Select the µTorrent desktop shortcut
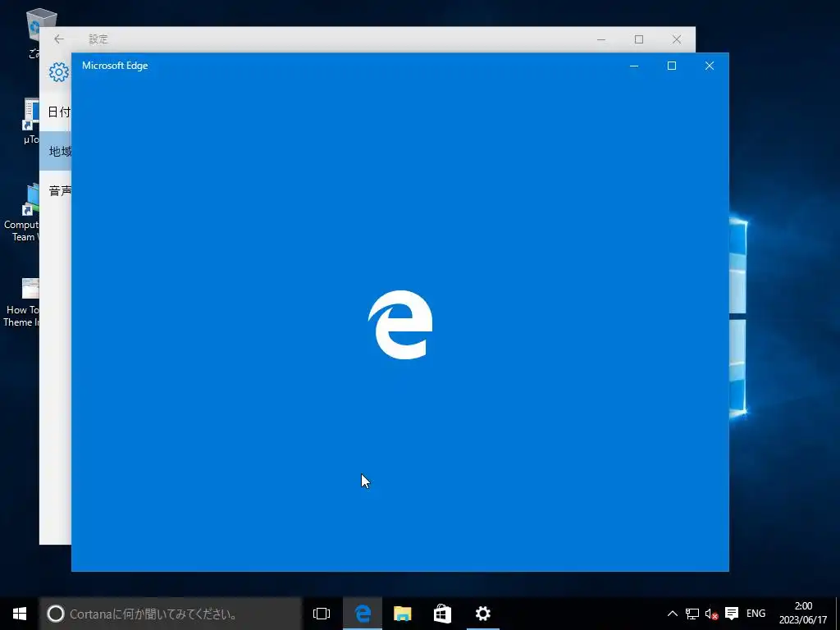The image size is (840, 630). 31,121
